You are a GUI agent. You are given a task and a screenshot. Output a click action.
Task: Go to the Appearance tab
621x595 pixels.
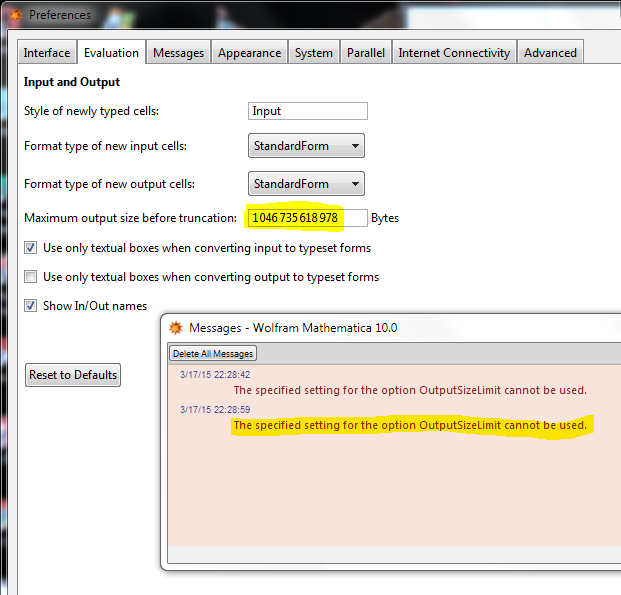tap(250, 53)
